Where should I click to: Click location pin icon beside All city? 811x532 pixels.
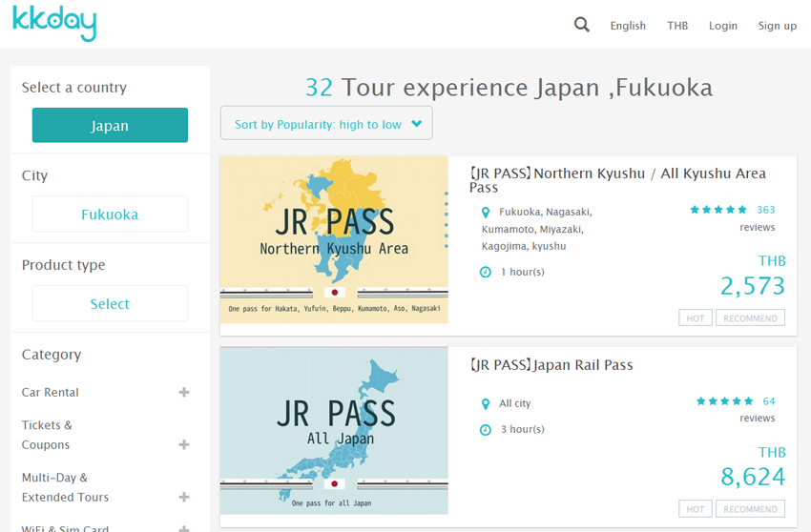pyautogui.click(x=485, y=404)
